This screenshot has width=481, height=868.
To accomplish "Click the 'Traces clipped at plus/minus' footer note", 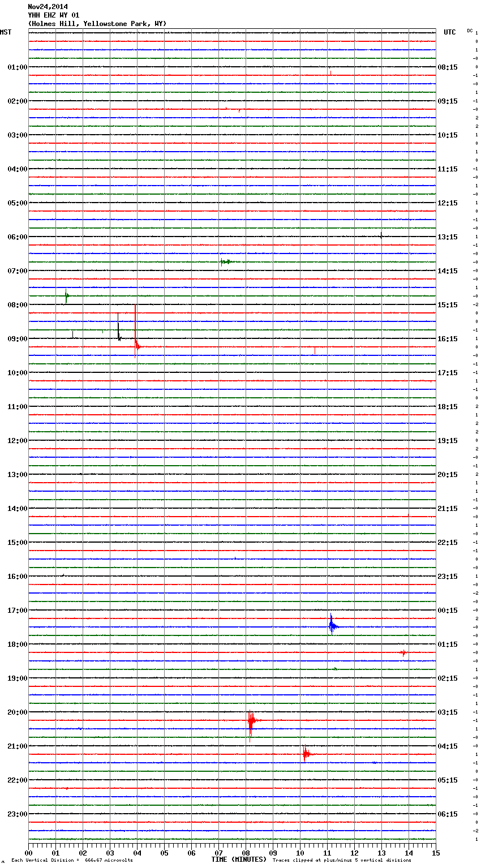I will point(342,860).
